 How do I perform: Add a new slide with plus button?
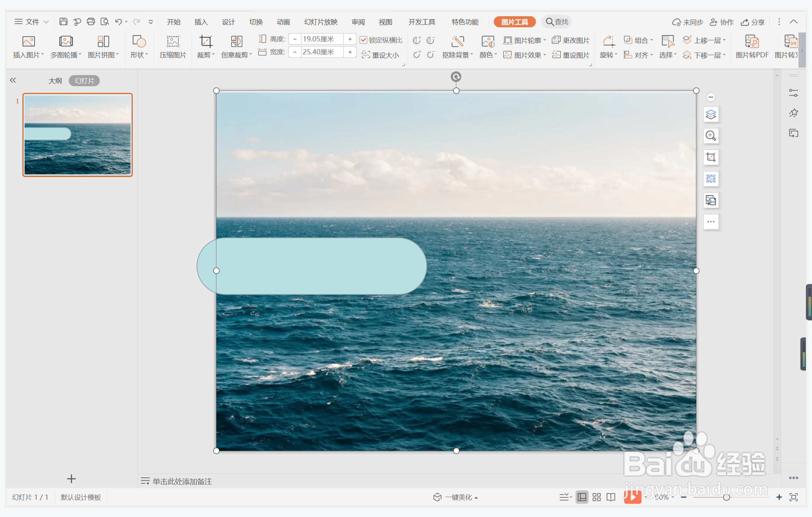point(71,479)
